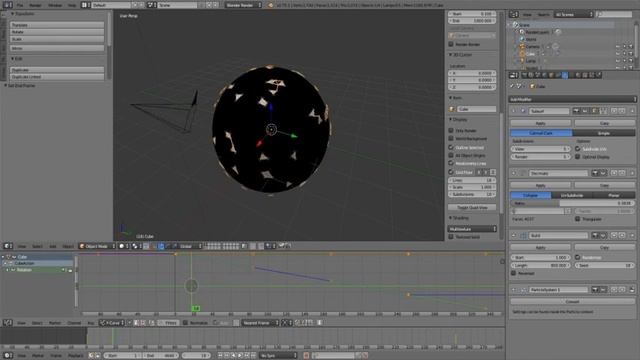Toggle Relationship Lines checkbox

[x=451, y=164]
